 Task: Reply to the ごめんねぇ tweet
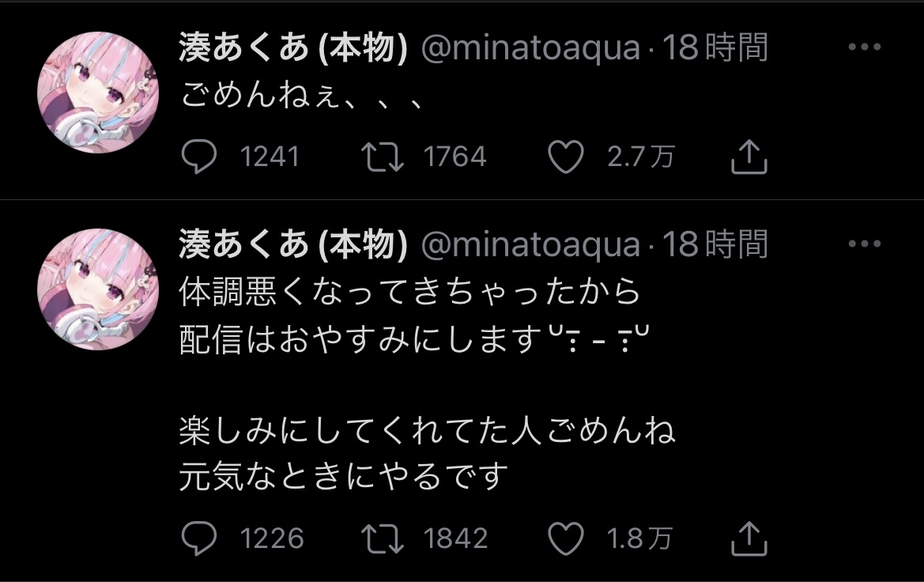[x=199, y=157]
